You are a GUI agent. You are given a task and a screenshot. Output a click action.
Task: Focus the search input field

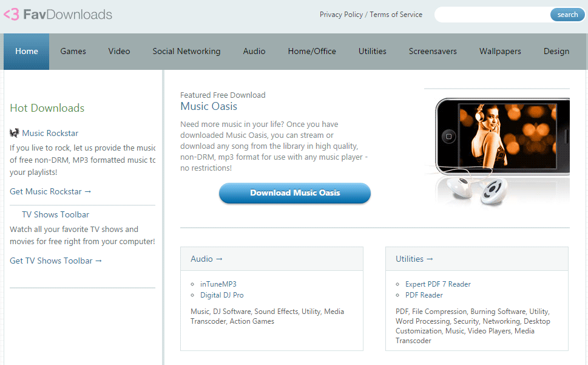[492, 15]
